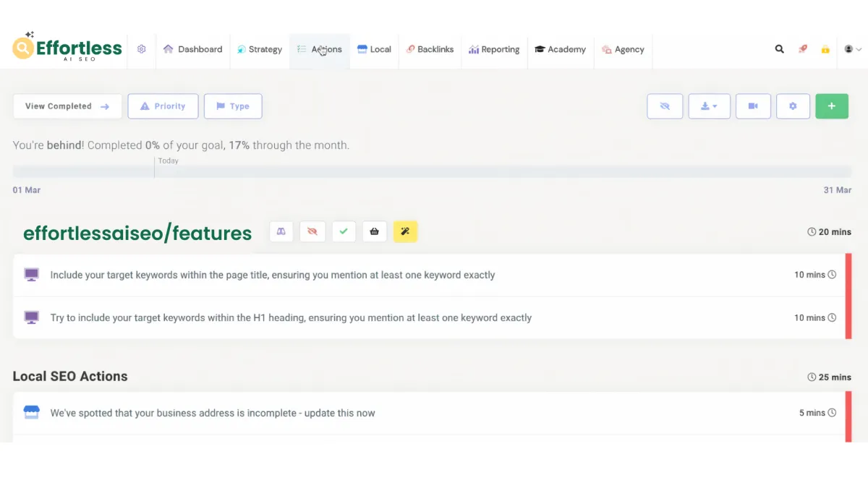Viewport: 868px width, 488px height.
Task: Filter actions by Priority
Action: 163,106
